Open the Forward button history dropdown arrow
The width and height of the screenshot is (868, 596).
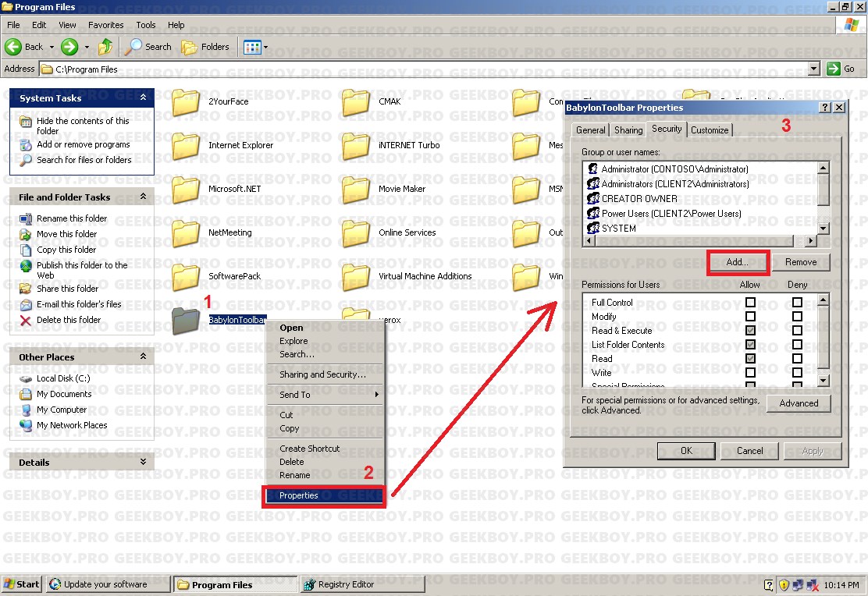pyautogui.click(x=87, y=47)
